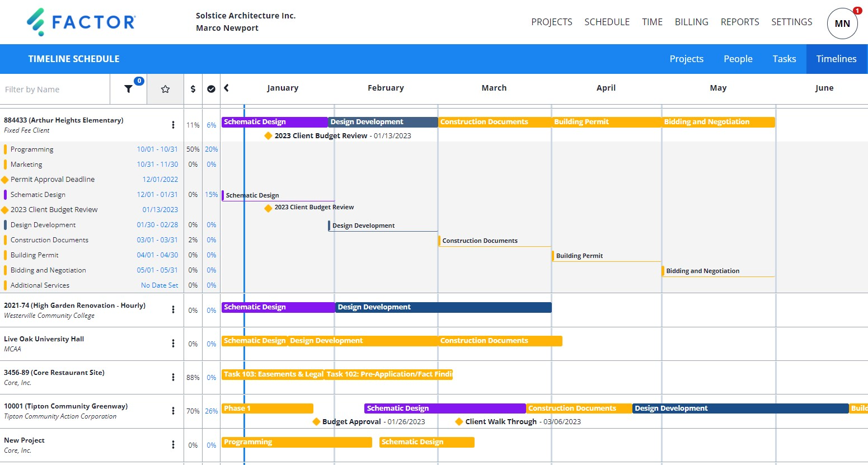Click inside the Filter by Name field
Screen dimensions: 868x465
[54, 89]
